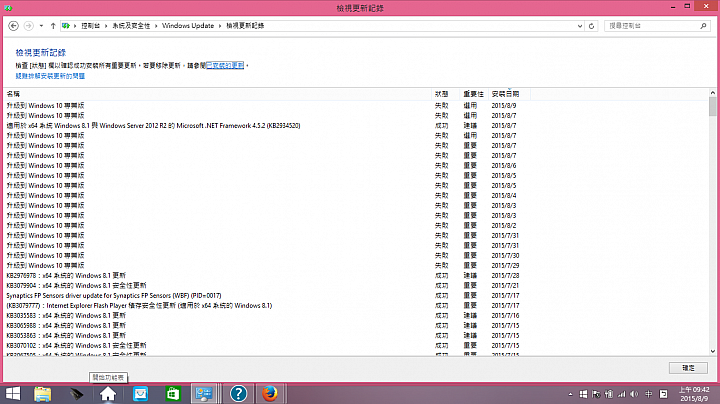
Task: Click the 確定 button
Action: coord(688,368)
